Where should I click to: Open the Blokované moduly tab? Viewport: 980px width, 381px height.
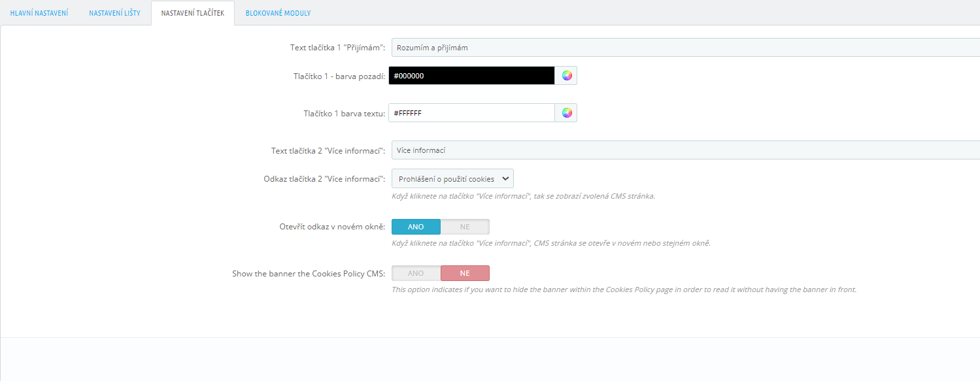coord(279,13)
